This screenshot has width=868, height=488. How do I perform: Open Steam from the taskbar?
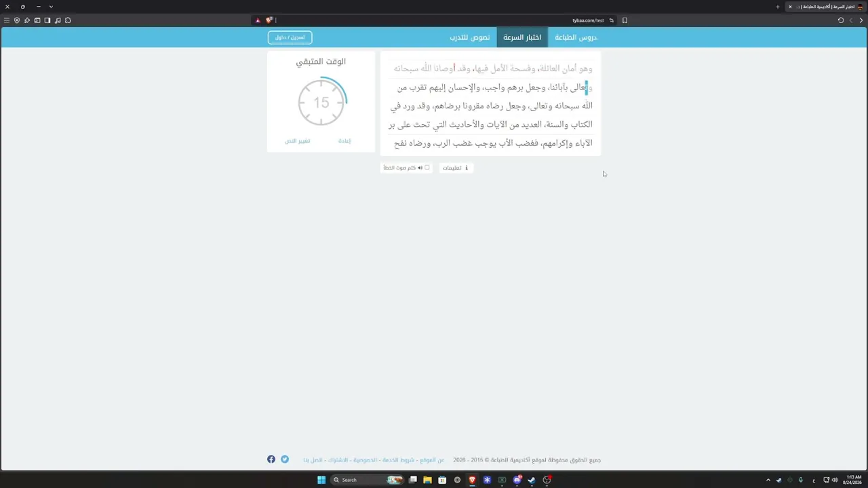point(532,480)
